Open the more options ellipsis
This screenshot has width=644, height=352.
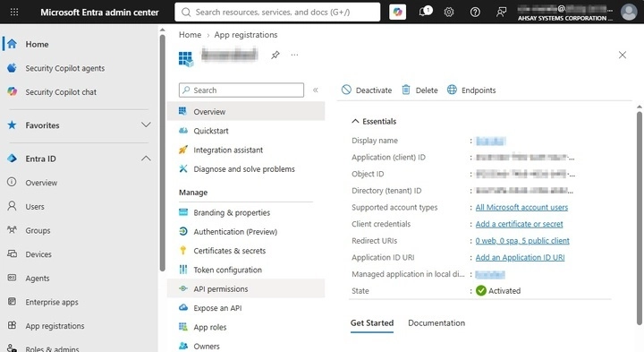coord(294,55)
